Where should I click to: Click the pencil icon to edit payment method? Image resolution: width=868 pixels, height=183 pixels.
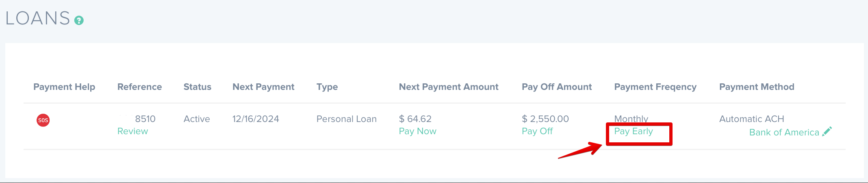pyautogui.click(x=827, y=131)
